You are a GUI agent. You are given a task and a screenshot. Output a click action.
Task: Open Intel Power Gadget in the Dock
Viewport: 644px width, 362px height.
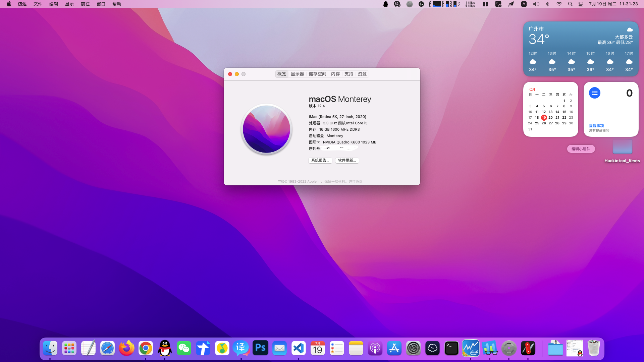(x=471, y=348)
